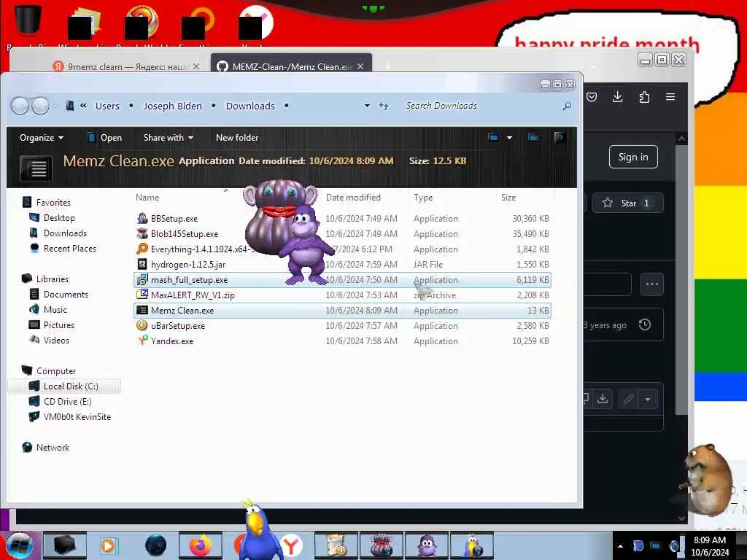Image resolution: width=747 pixels, height=560 pixels.
Task: Sort files by Type column header
Action: pyautogui.click(x=423, y=197)
